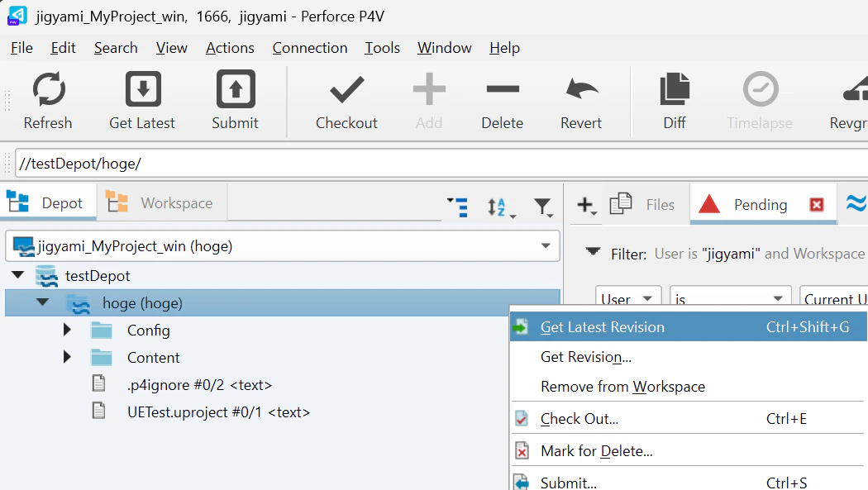Screen dimensions: 868x490
Task: Expand the Config folder arrow
Action: (67, 330)
